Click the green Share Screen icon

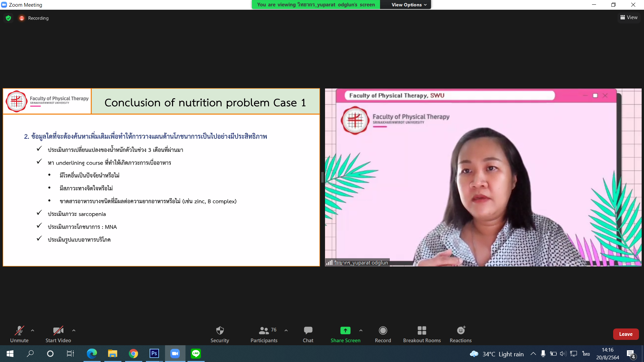point(345,330)
